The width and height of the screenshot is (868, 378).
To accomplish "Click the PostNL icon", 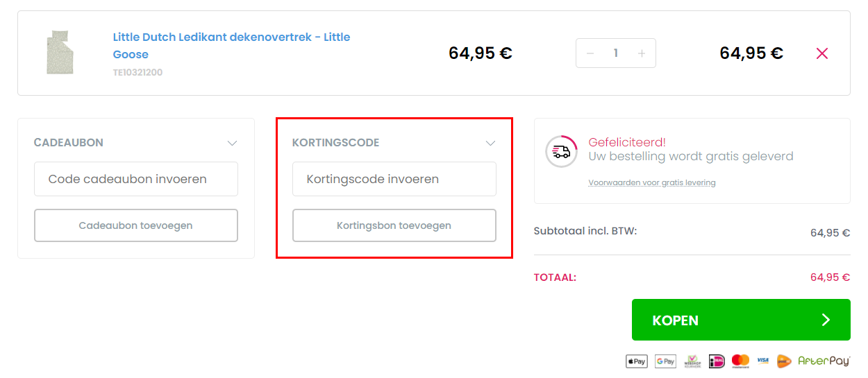I will (784, 361).
